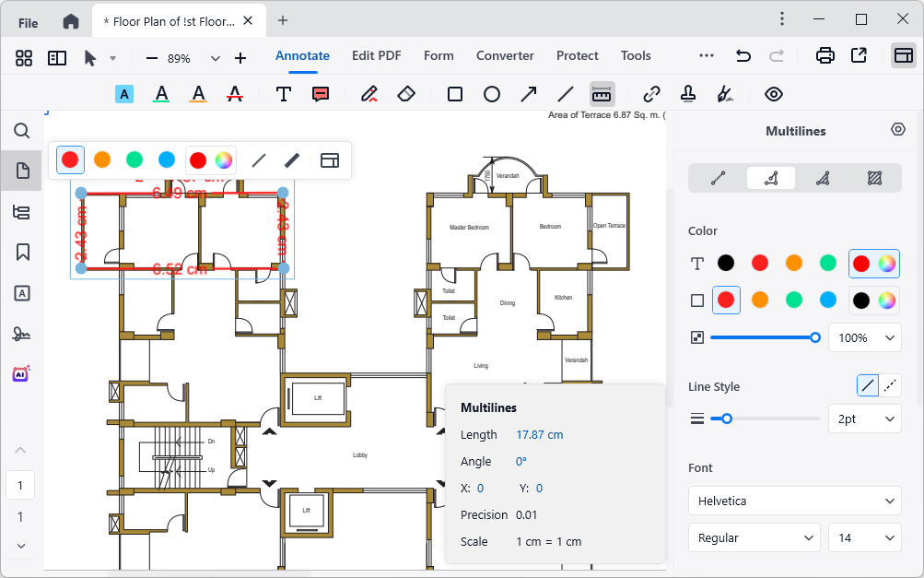Click the Print button
This screenshot has width=924, height=578.
click(x=825, y=55)
